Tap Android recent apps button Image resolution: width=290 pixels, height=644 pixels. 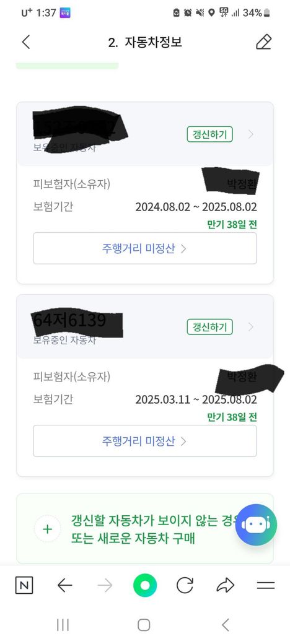click(63, 625)
